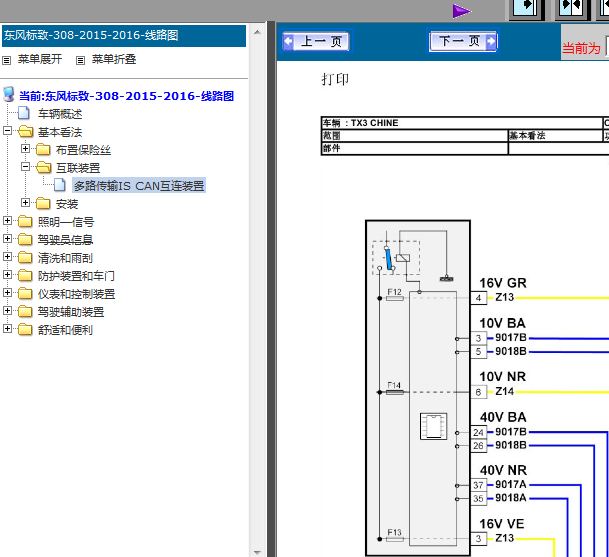Click connector label 16V GR
This screenshot has width=609, height=557.
[503, 283]
